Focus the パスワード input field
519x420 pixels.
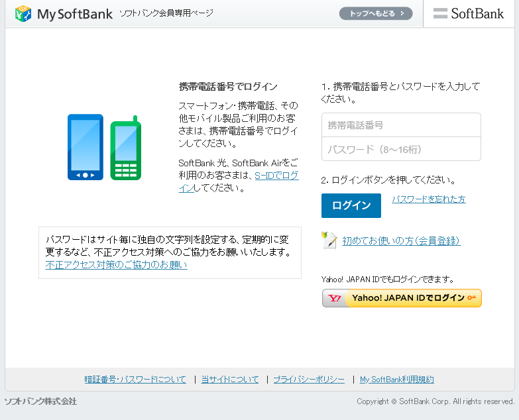click(401, 149)
